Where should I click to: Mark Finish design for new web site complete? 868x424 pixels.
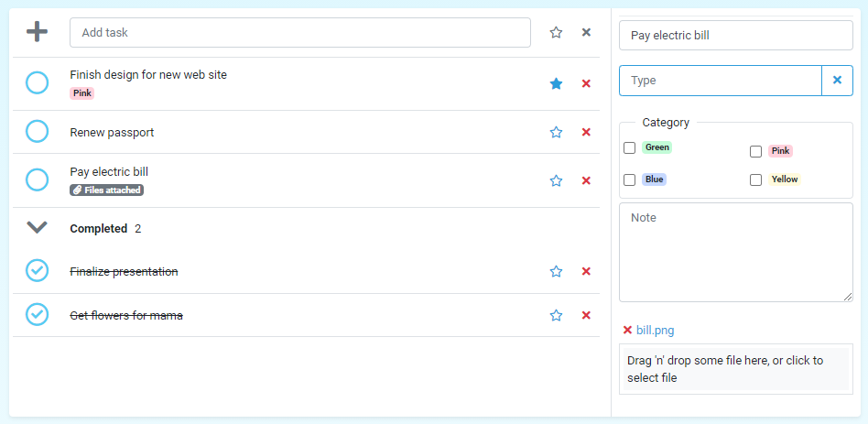click(x=38, y=83)
